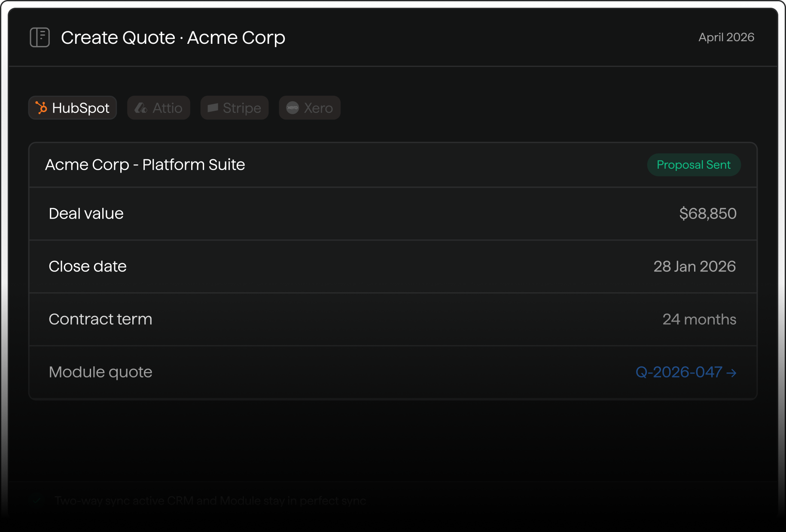Click the Module quote label
The height and width of the screenshot is (532, 786).
(x=101, y=372)
